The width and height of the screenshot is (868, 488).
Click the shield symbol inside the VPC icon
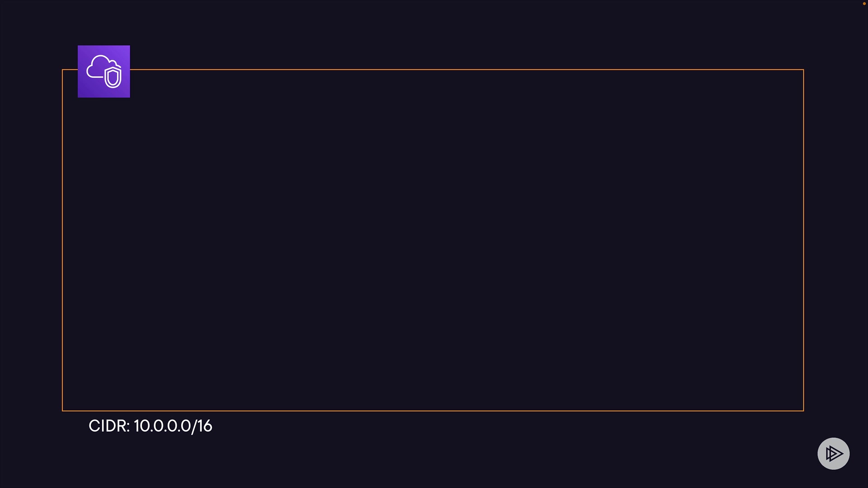point(113,77)
